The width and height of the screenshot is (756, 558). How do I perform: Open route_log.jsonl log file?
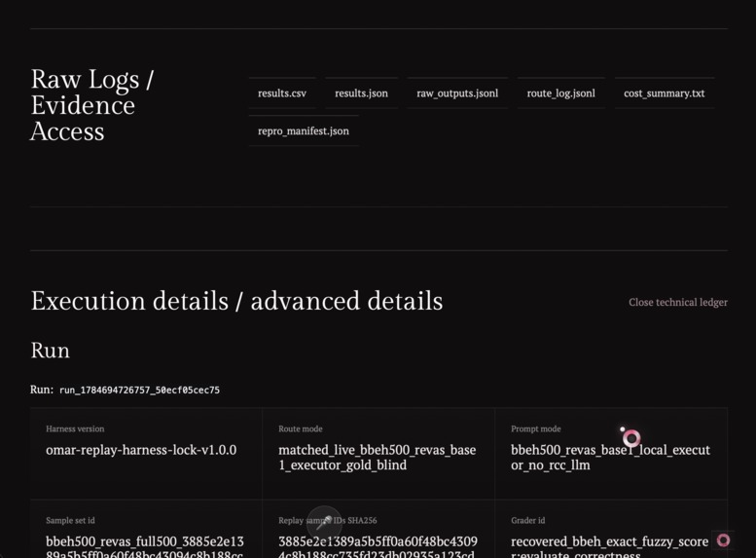pos(560,93)
